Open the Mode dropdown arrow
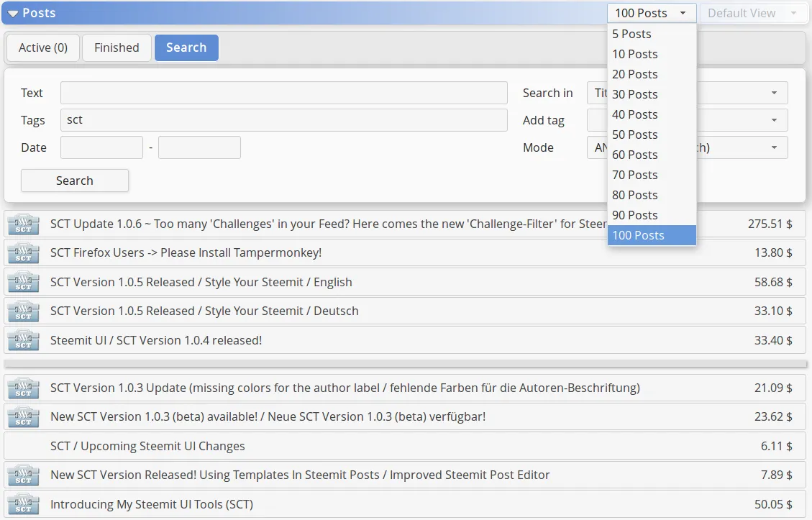This screenshot has height=520, width=812. pos(774,147)
